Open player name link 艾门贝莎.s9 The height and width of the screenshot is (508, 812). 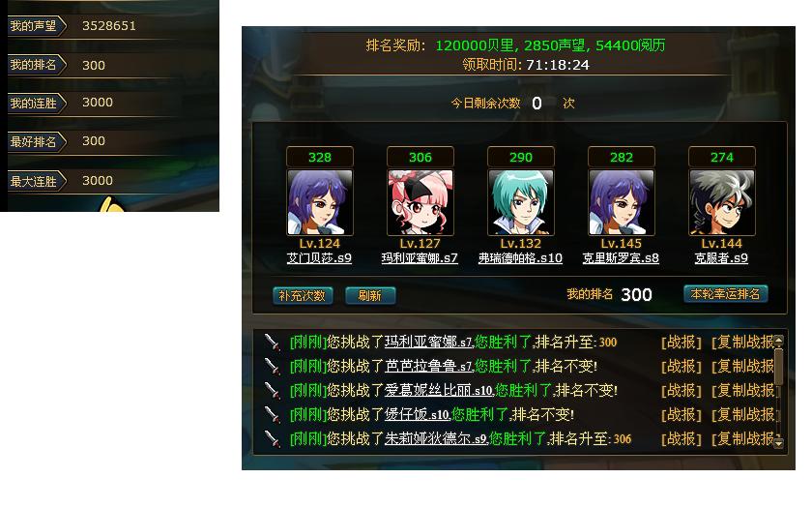point(319,257)
